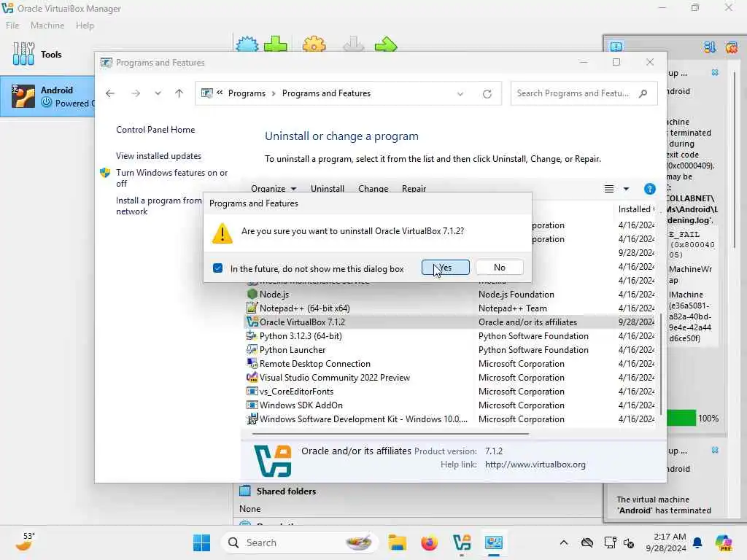Click Shared folders section in VirtualBox details
Screen dimensions: 747x560
coord(286,491)
